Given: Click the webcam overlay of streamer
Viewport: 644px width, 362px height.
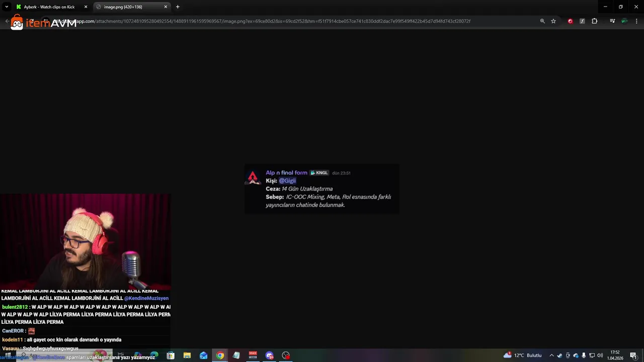Looking at the screenshot, I should click(85, 242).
